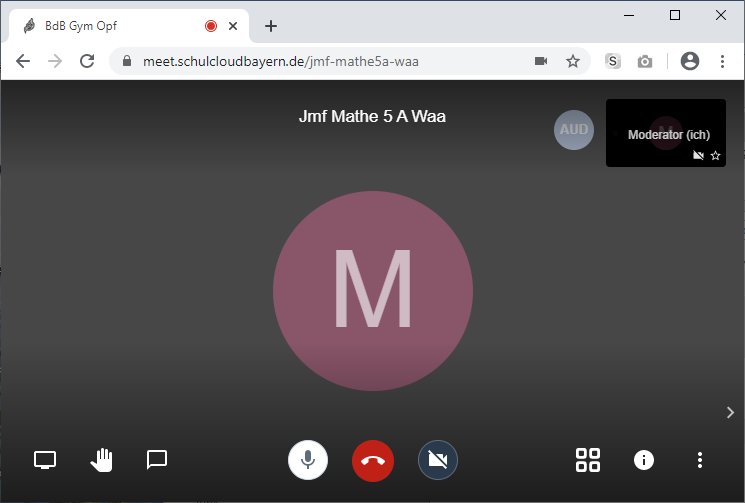Open a new browser tab
The image size is (745, 503).
tap(271, 26)
